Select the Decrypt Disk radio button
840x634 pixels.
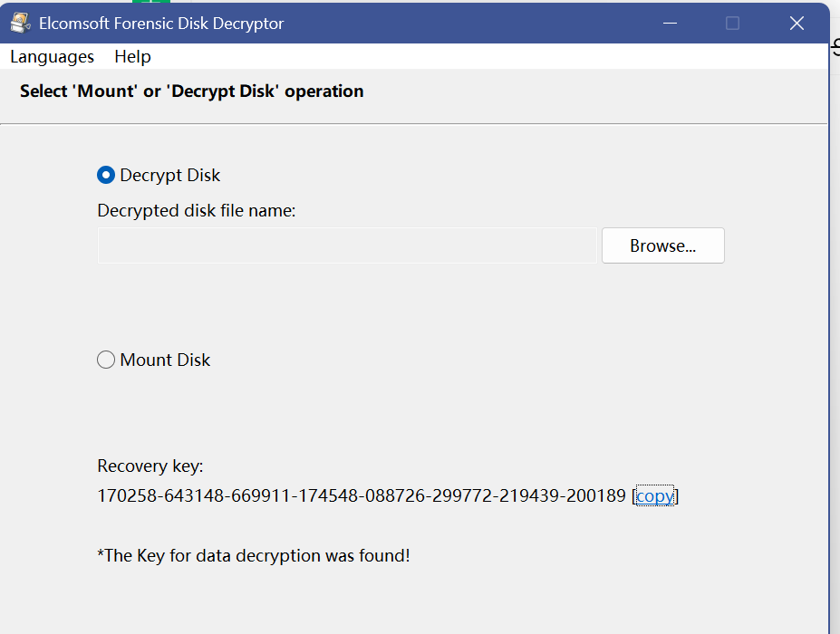(x=106, y=175)
